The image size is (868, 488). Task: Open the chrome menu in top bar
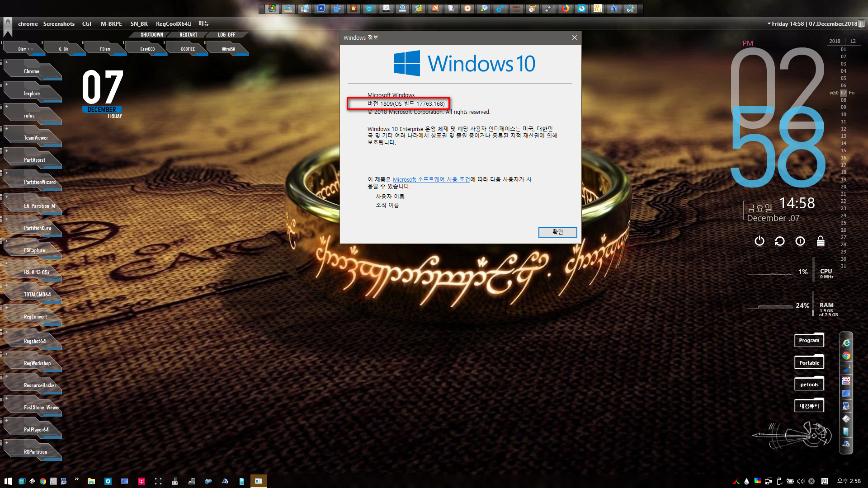pyautogui.click(x=28, y=23)
